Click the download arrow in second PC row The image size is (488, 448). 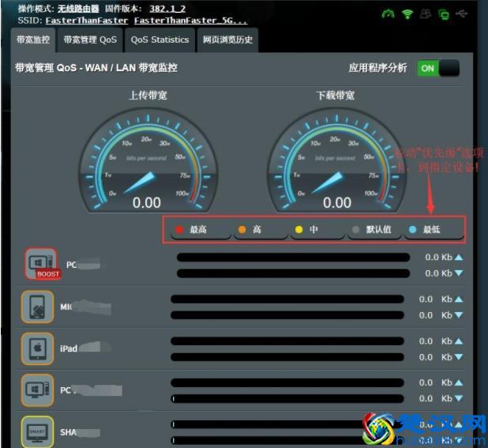tap(459, 398)
